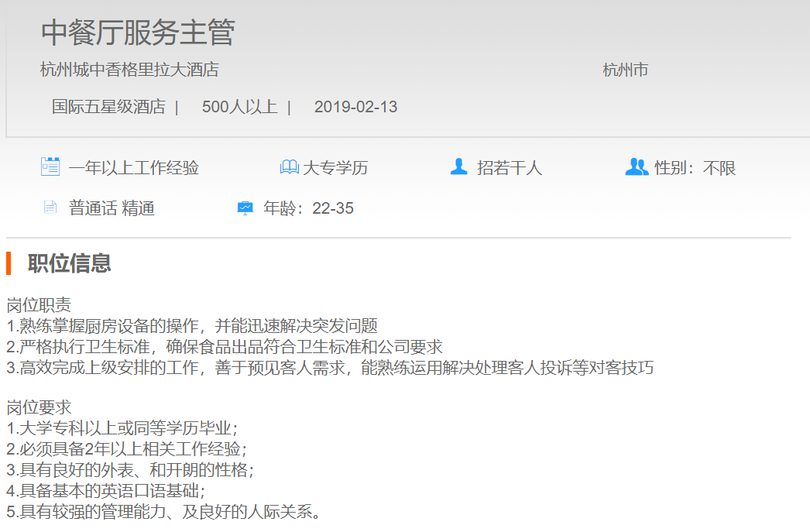Click the 国际五星级酒店 category label
Screen dimensions: 810x532
108,107
